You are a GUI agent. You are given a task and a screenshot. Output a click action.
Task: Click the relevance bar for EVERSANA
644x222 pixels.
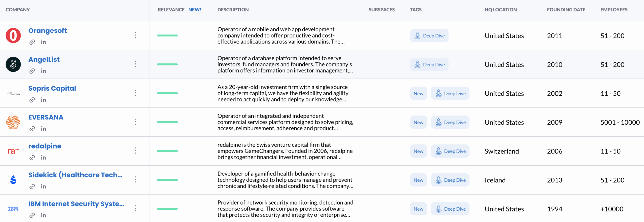[x=167, y=122]
